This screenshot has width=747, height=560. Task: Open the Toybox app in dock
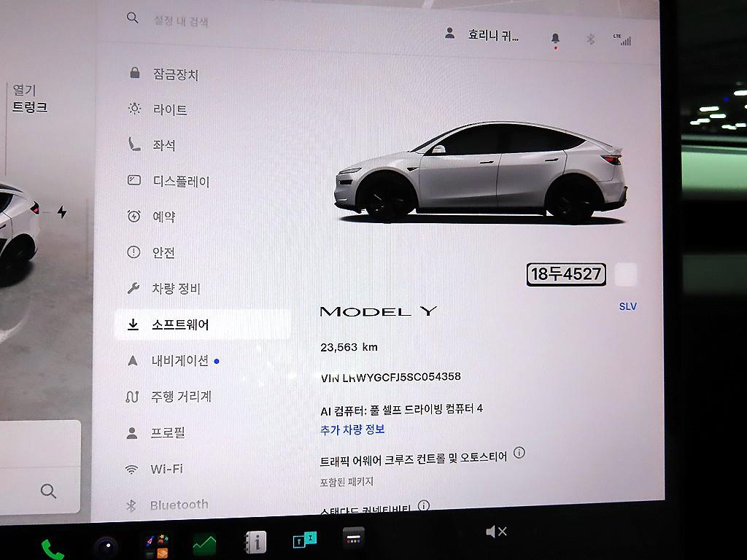click(157, 545)
